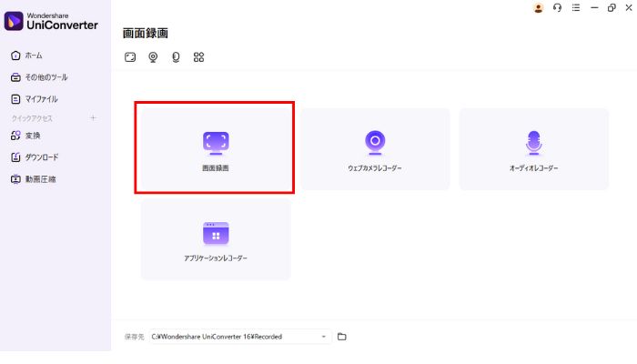Choose the audio recorder microphone toolbar icon
Image resolution: width=637 pixels, height=364 pixels.
176,57
